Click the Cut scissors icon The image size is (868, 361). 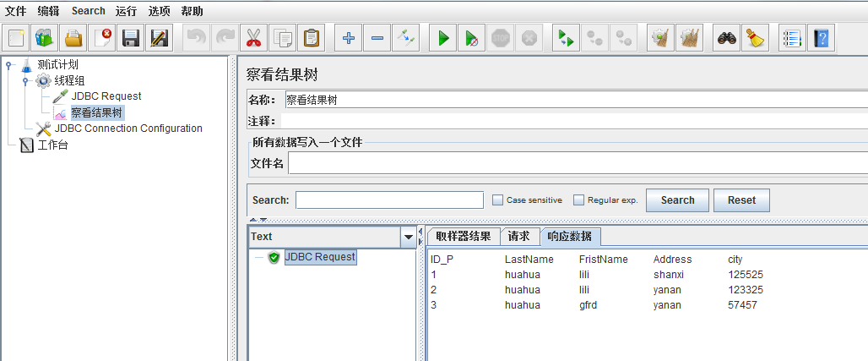pos(253,38)
